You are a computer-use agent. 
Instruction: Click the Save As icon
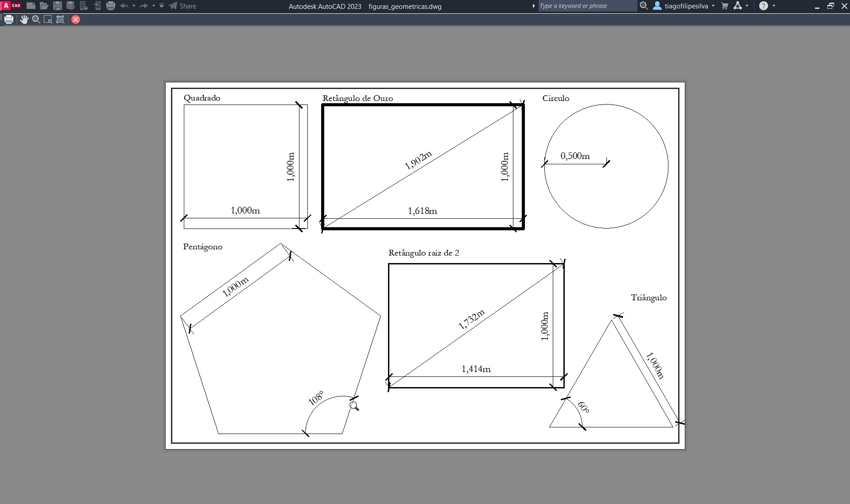point(70,6)
